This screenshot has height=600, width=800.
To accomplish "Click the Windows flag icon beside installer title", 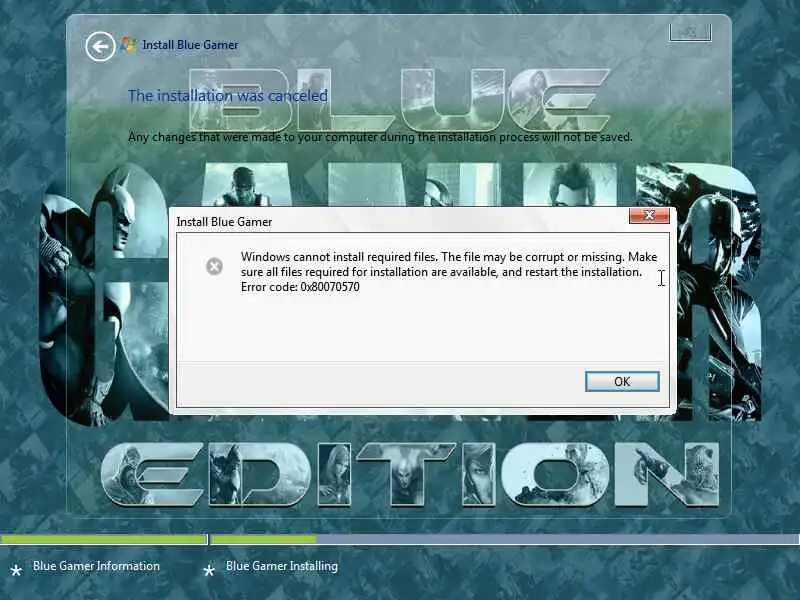I will (x=128, y=45).
